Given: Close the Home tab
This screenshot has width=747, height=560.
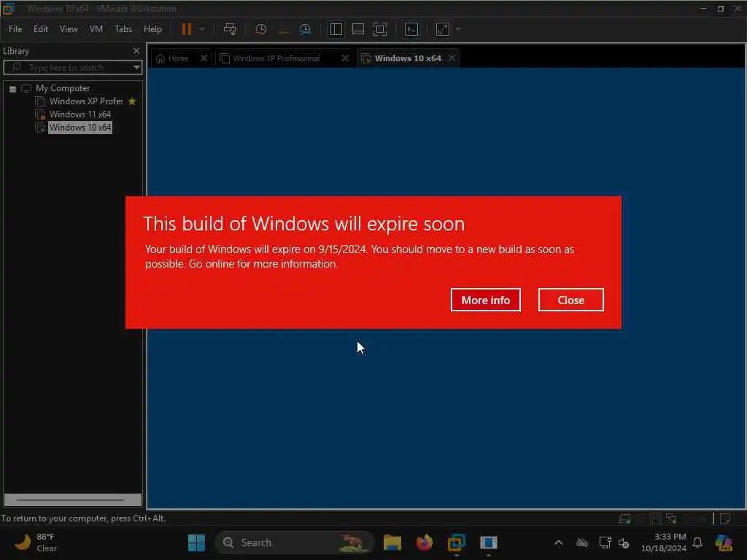Looking at the screenshot, I should tap(204, 58).
